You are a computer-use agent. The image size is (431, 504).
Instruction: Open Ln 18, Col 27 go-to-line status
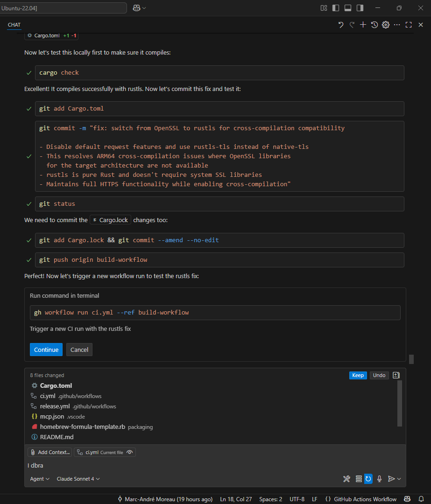pos(236,499)
